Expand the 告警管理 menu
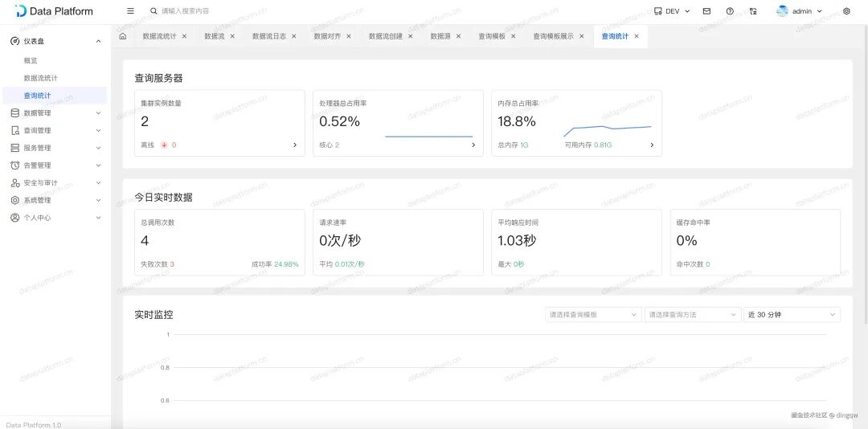The height and width of the screenshot is (429, 868). (55, 165)
